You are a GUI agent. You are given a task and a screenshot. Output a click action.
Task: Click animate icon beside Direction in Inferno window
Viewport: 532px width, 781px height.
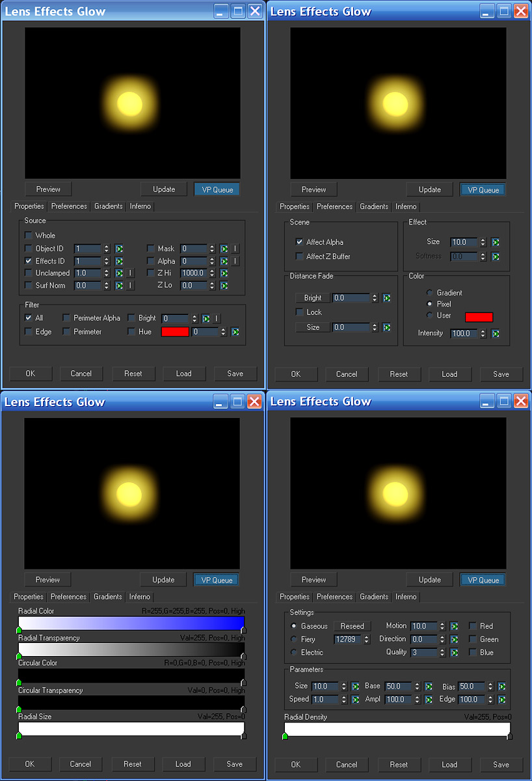455,639
